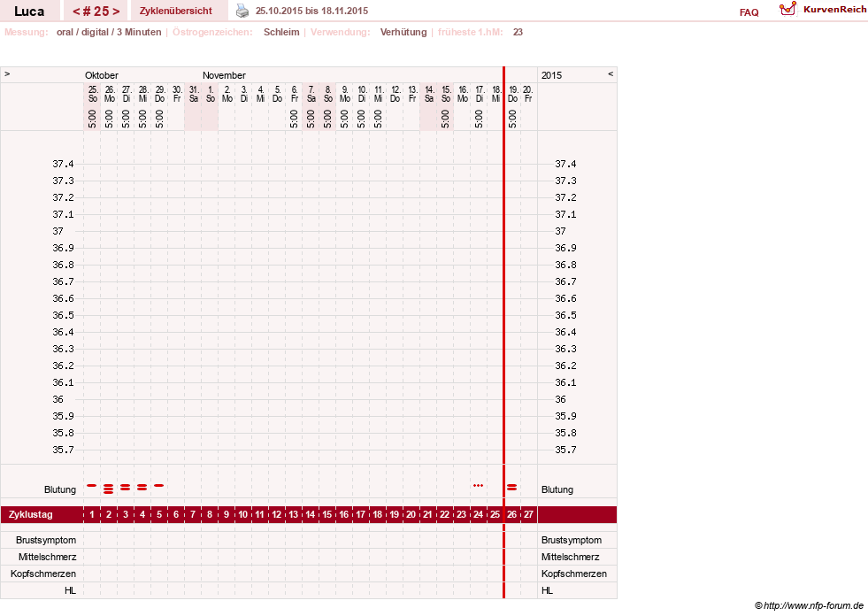Click the date header 7. Sa
This screenshot has height=616, width=868.
click(x=311, y=94)
